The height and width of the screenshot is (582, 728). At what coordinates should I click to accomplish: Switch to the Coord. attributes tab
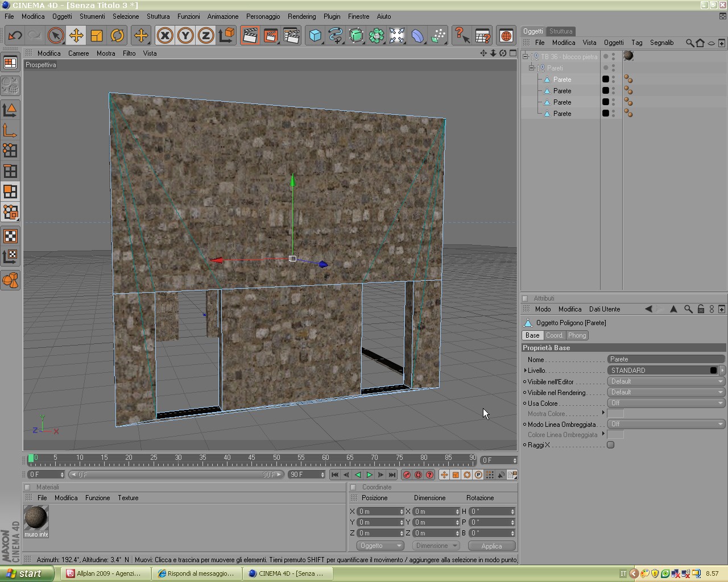coord(555,335)
